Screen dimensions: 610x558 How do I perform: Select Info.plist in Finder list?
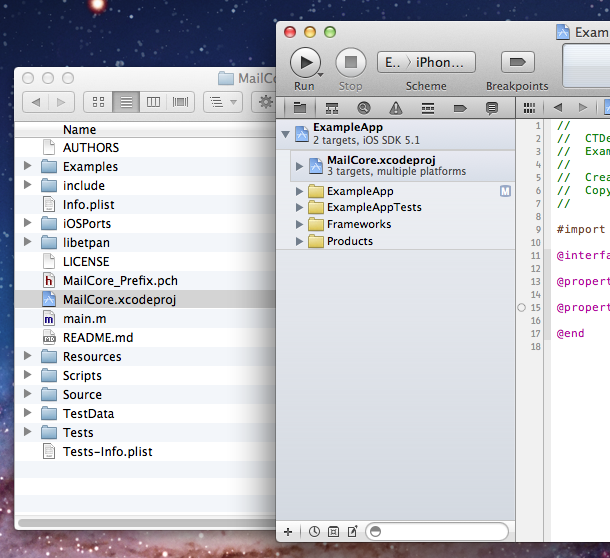pyautogui.click(x=145, y=205)
